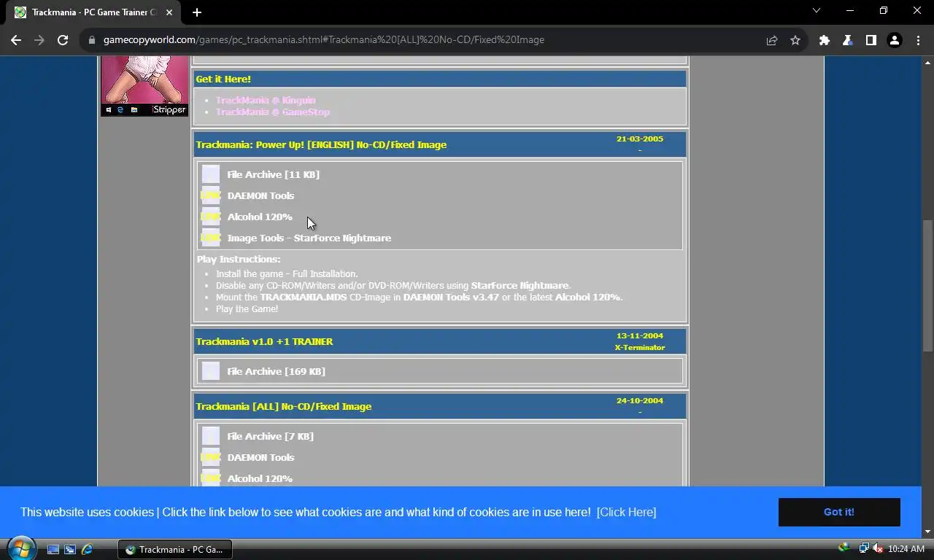
Task: Dismiss cookie notice with Got it!
Action: pos(839,512)
